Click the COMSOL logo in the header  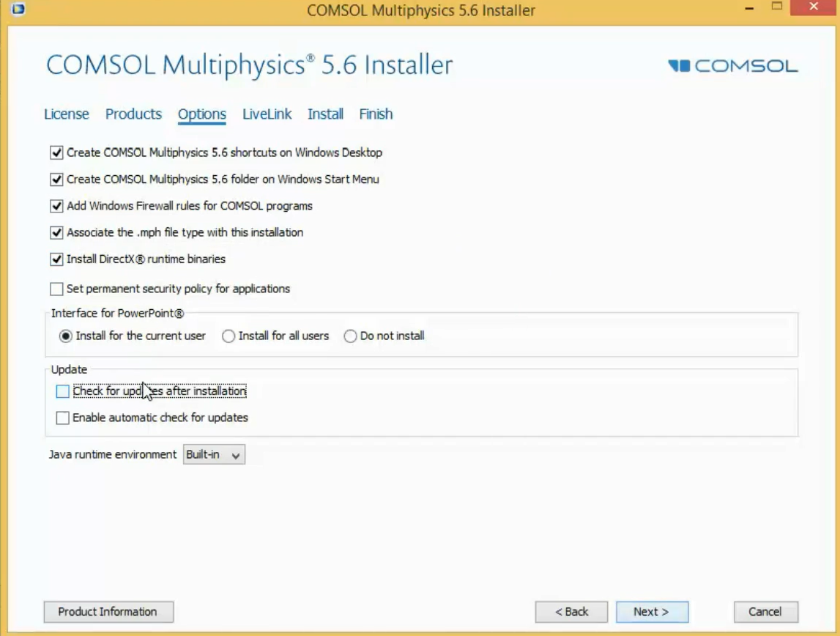pos(733,66)
